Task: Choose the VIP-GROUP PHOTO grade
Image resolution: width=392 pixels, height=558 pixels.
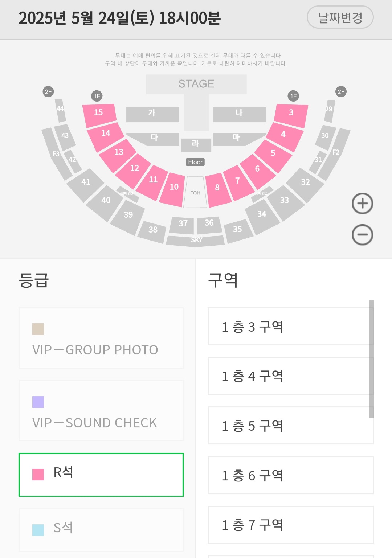Action: pyautogui.click(x=101, y=338)
